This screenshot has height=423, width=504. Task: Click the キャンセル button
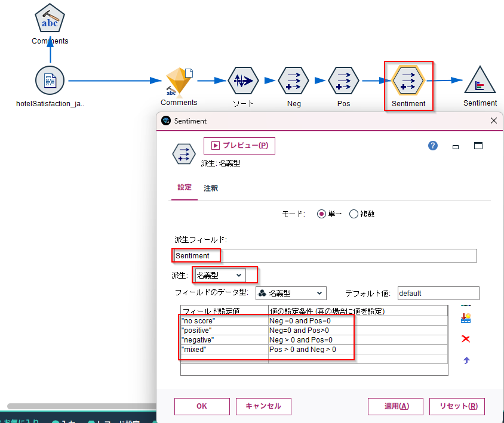(x=263, y=406)
